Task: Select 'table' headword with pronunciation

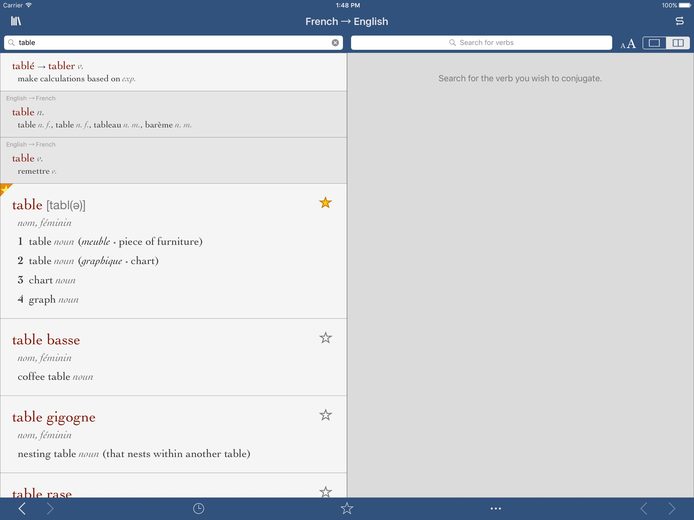Action: pyautogui.click(x=49, y=205)
